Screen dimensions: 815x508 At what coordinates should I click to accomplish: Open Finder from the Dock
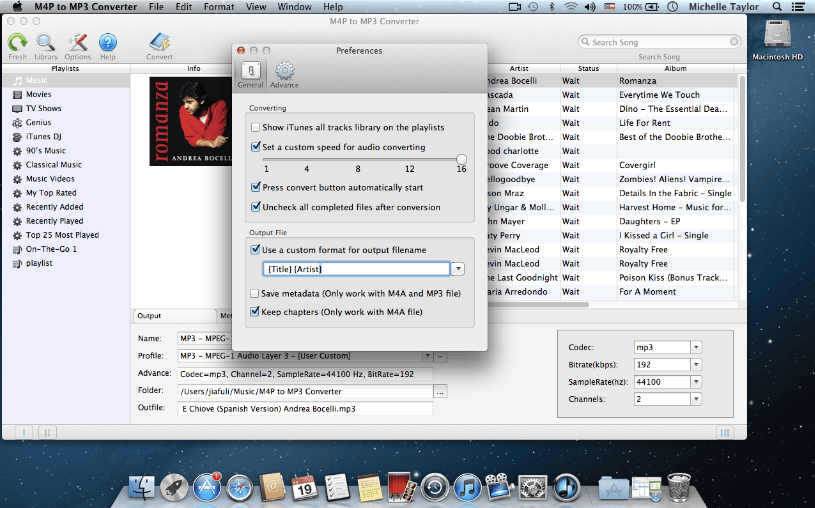(141, 487)
